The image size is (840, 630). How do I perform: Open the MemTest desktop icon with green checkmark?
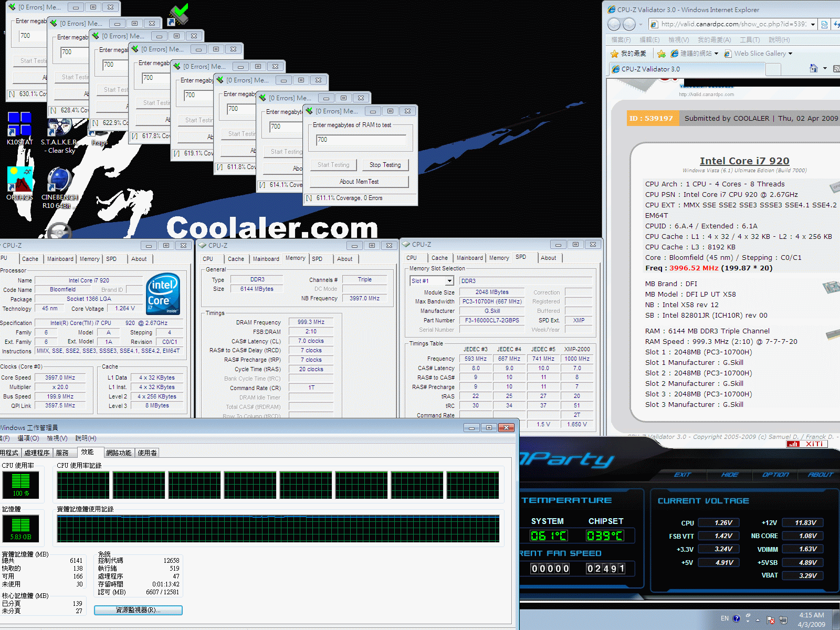click(x=178, y=15)
